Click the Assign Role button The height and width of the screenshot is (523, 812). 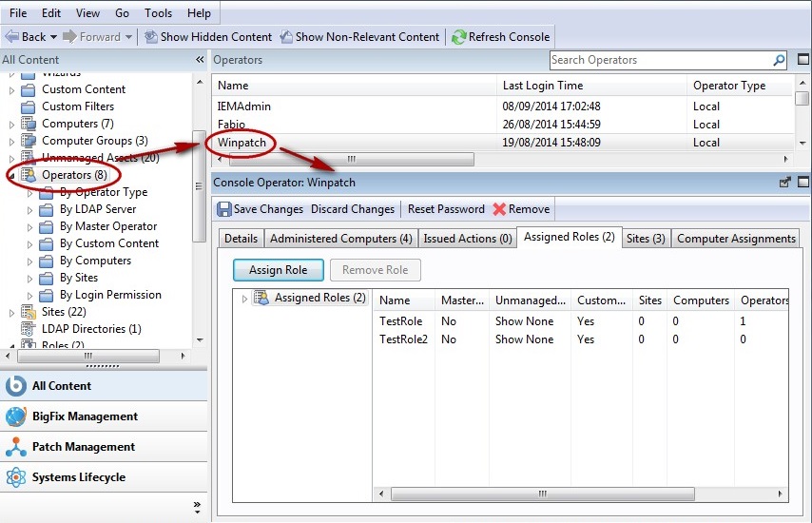[x=278, y=270]
